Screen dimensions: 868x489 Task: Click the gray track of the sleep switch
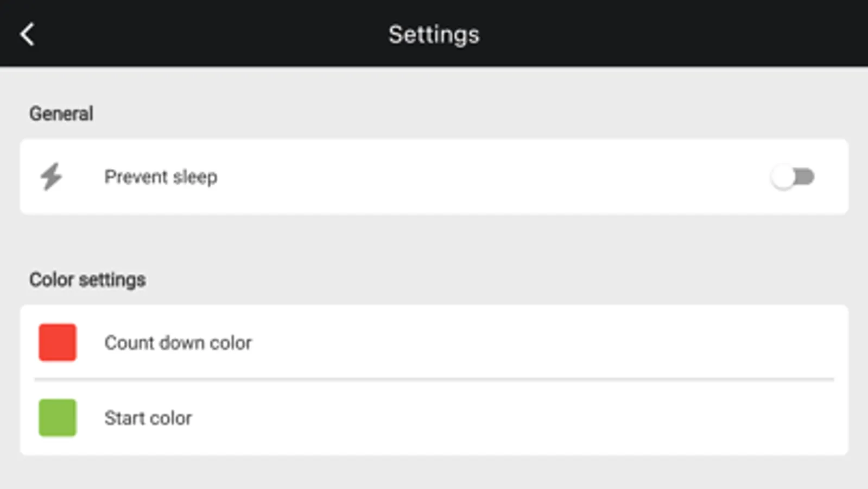click(x=806, y=177)
